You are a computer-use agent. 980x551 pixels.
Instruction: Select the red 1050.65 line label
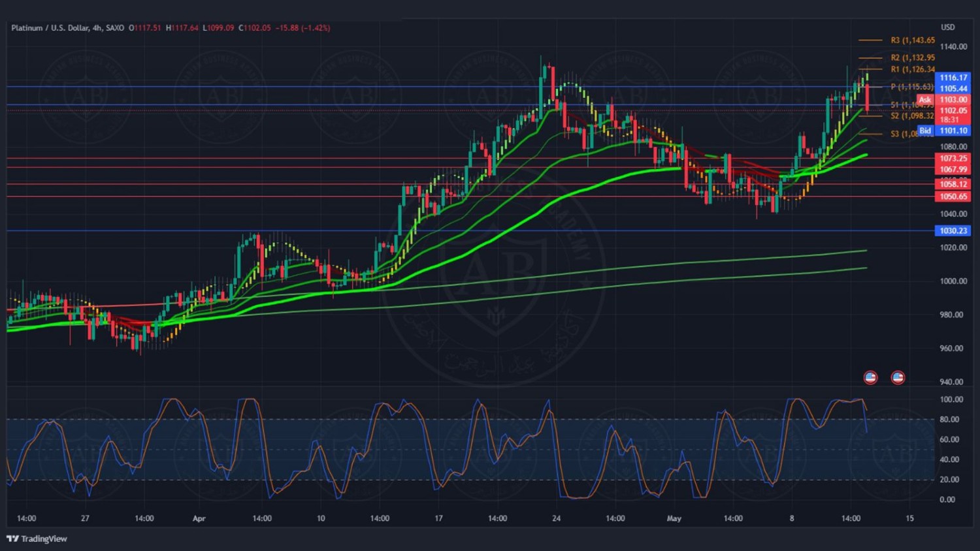click(x=953, y=197)
